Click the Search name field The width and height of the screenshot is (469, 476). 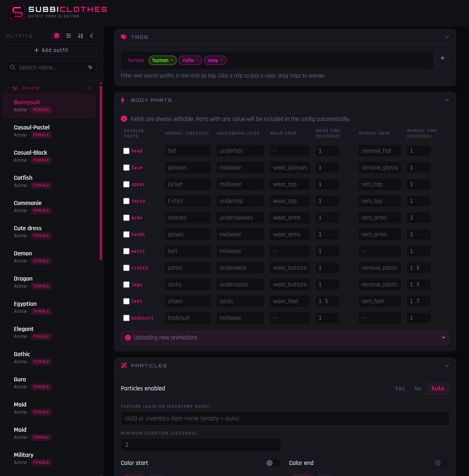pyautogui.click(x=51, y=68)
